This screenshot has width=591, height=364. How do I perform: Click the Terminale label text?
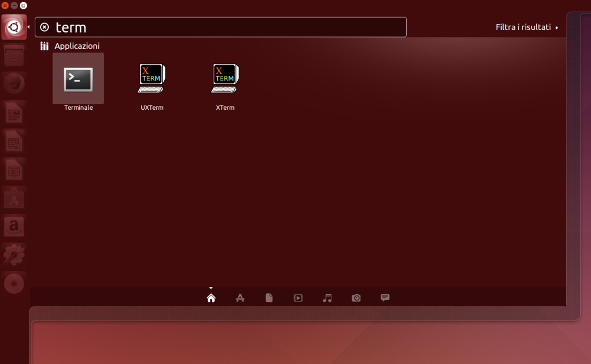[x=78, y=108]
